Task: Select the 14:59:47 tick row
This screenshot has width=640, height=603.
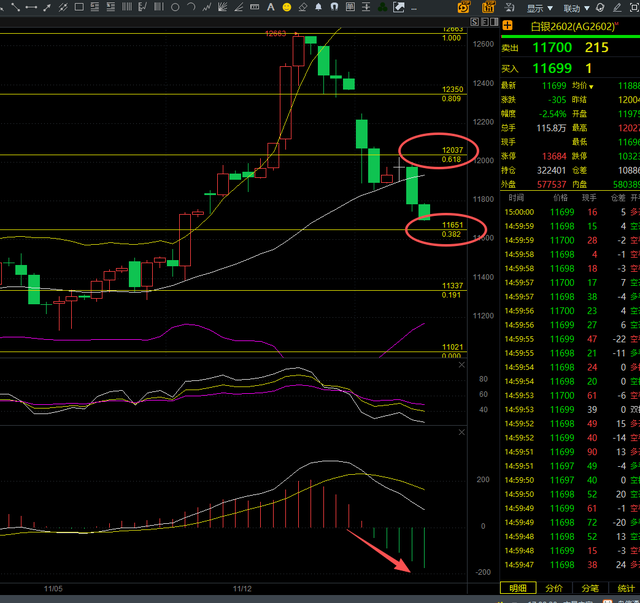Action: [570, 565]
